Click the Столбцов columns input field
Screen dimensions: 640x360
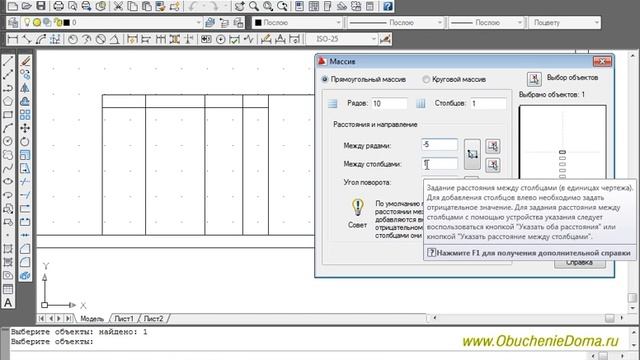pyautogui.click(x=488, y=103)
